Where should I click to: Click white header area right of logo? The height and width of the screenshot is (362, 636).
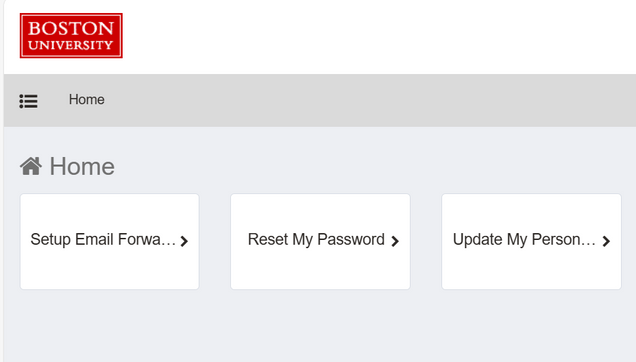coord(377,37)
